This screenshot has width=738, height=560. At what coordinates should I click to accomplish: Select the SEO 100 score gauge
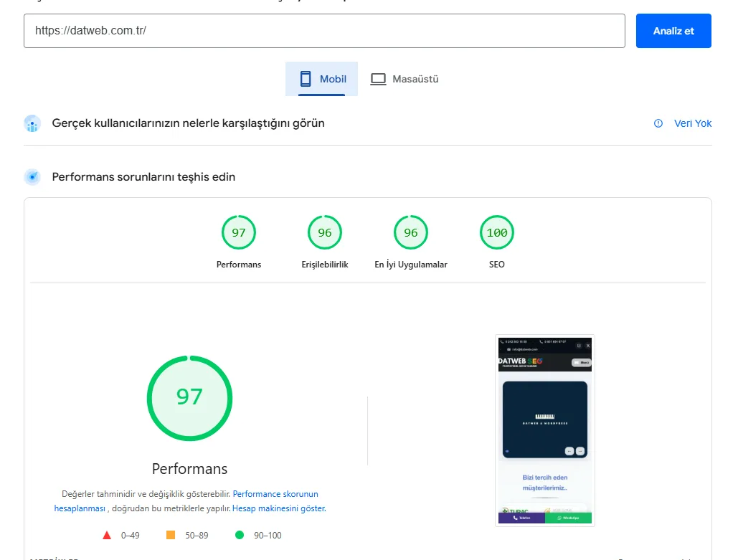(497, 232)
